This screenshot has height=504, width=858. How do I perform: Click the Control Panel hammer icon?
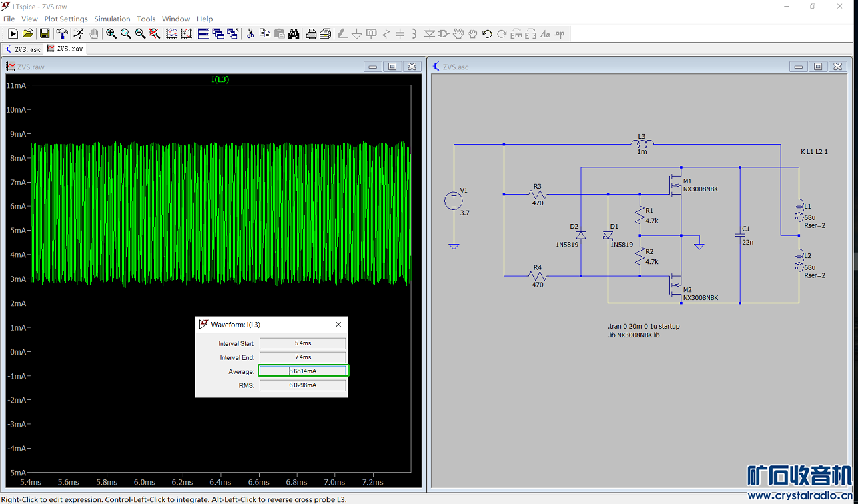(x=62, y=33)
